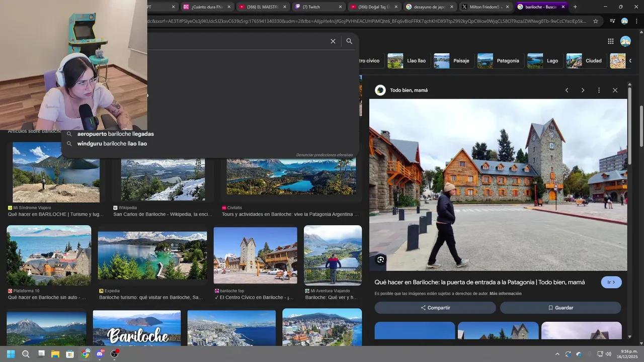Open the Civitatis lakes panorama image
The width and height of the screenshot is (644, 362).
pos(291,176)
